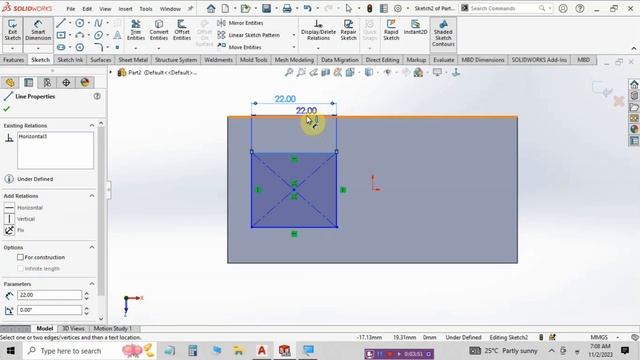The width and height of the screenshot is (640, 360).
Task: Add Horizontal relation
Action: (x=24, y=207)
